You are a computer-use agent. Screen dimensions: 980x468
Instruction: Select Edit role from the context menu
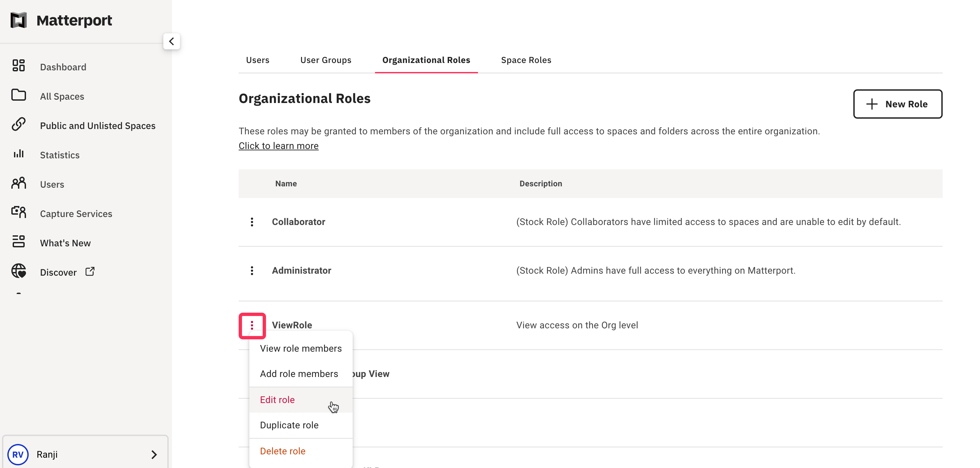click(277, 400)
